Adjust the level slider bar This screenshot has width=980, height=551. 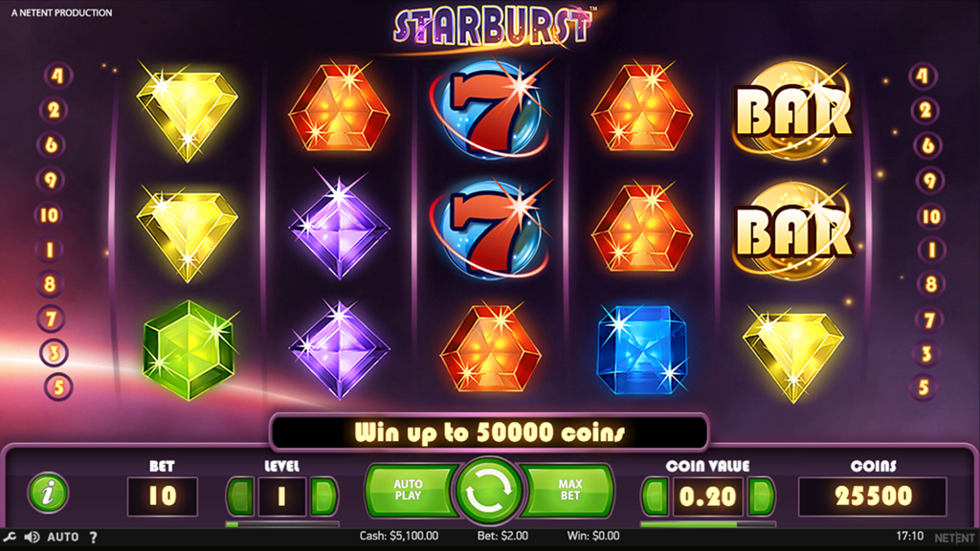pos(282,524)
